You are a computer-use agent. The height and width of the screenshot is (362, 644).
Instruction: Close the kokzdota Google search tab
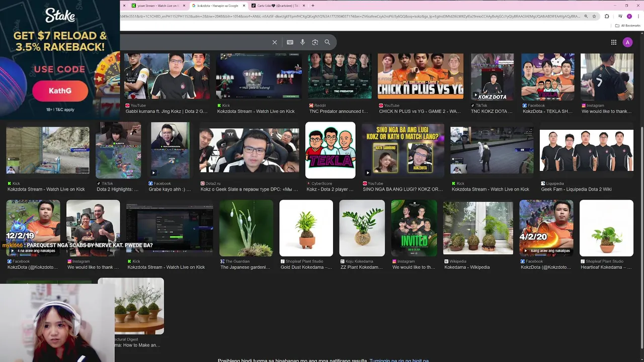(x=244, y=6)
